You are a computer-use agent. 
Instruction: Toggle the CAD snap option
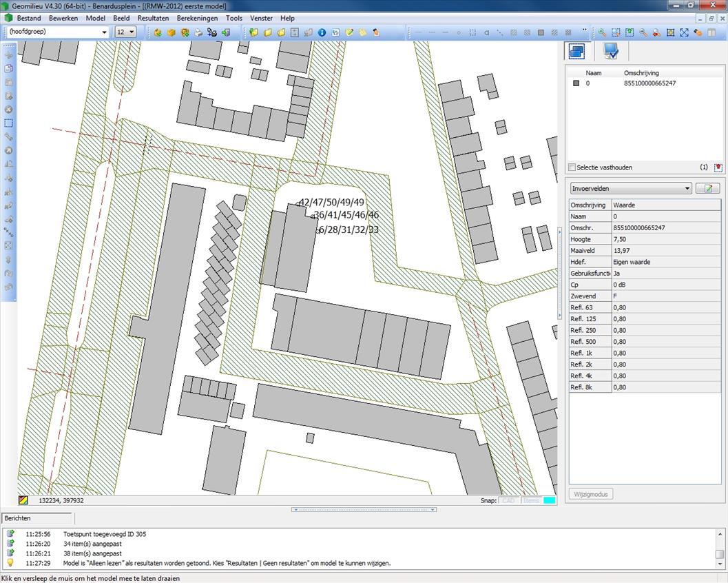[508, 501]
